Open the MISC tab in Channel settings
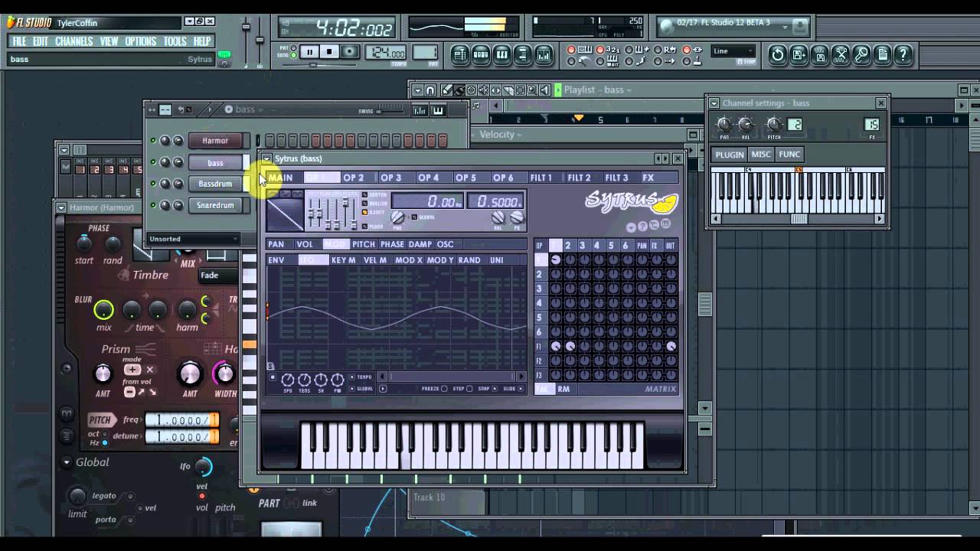This screenshot has height=551, width=980. pos(761,155)
